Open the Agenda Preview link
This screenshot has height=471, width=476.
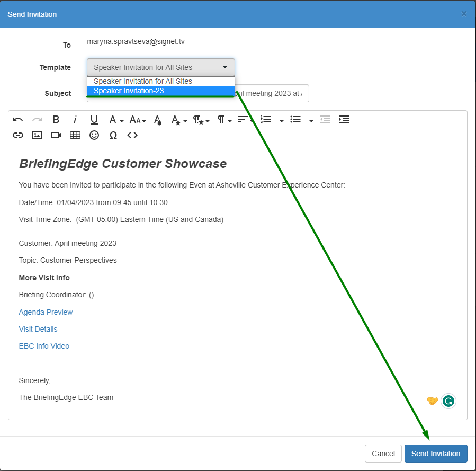click(46, 312)
